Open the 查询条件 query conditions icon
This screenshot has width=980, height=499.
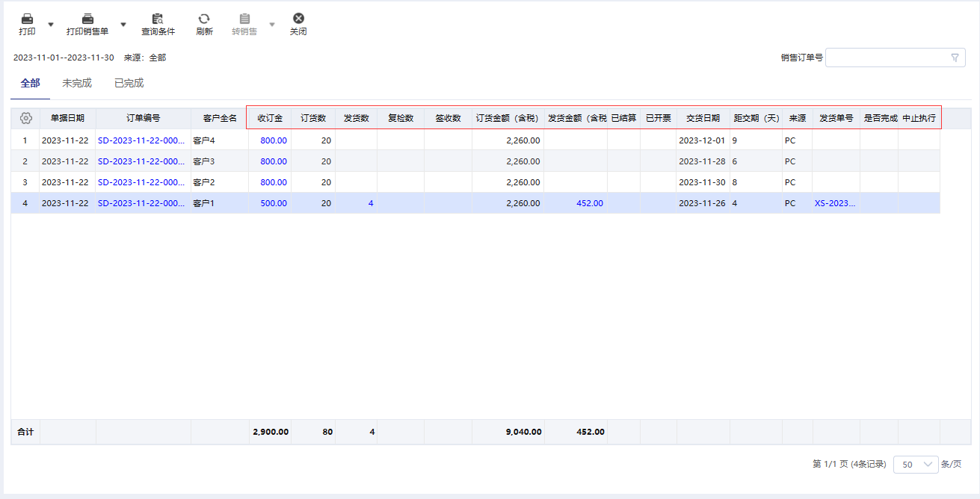158,19
